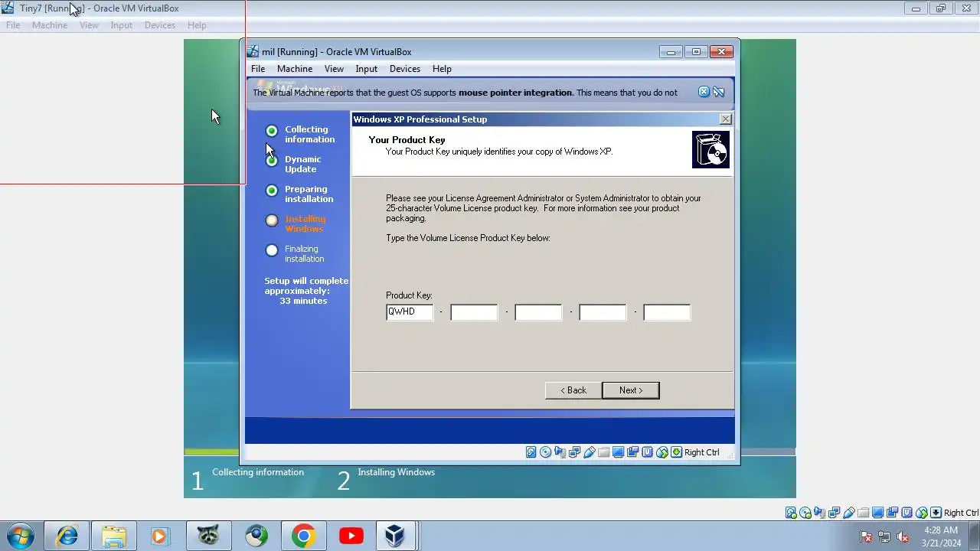Open View menu in mil VirtualBox window

tap(334, 69)
